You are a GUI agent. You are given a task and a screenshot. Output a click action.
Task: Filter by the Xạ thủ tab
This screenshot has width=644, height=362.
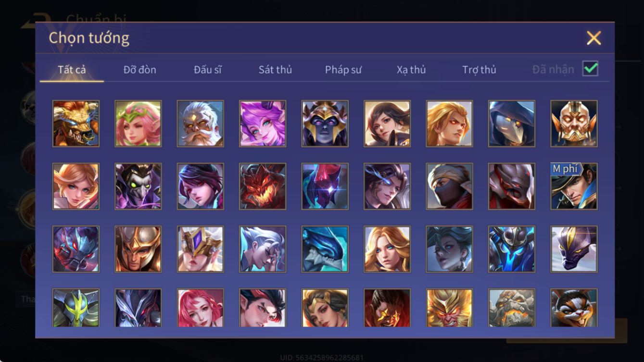click(411, 70)
